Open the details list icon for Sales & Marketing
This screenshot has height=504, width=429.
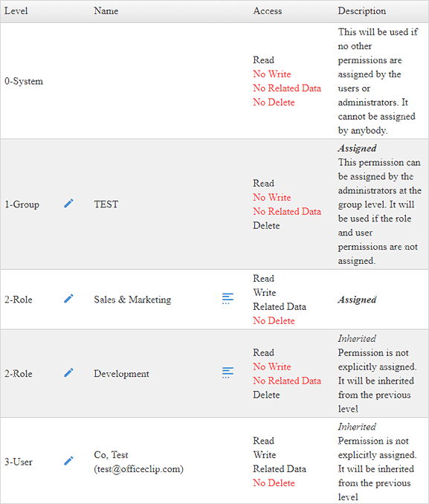click(x=228, y=299)
